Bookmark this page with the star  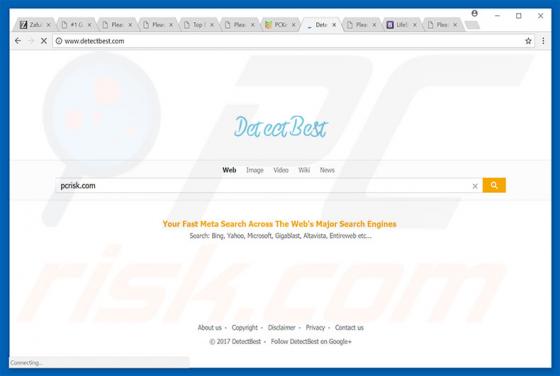click(528, 41)
